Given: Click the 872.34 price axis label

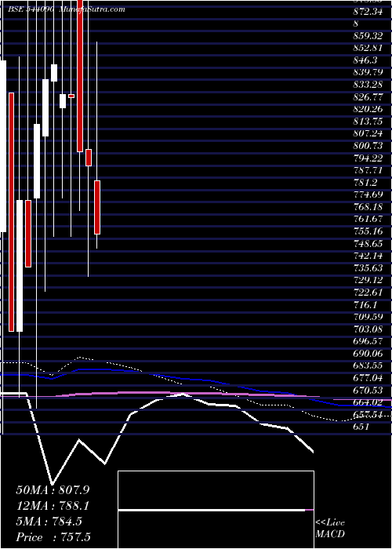Looking at the screenshot, I should (367, 11).
